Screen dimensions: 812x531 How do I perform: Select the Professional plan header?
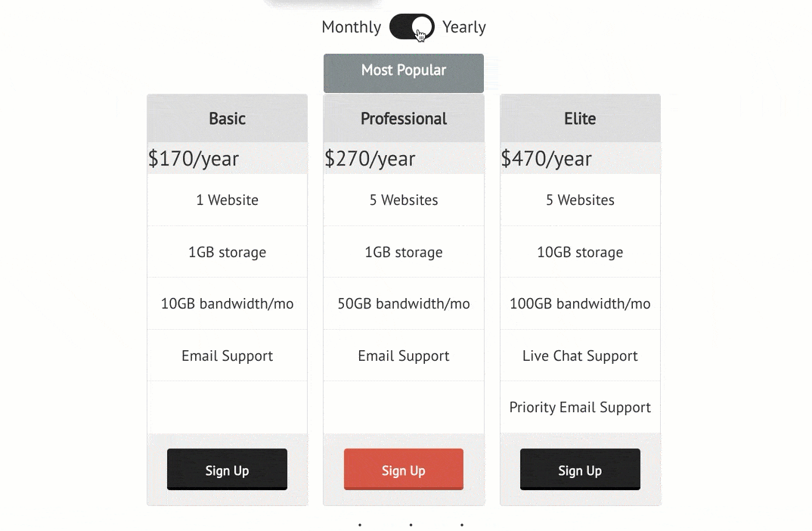tap(404, 119)
